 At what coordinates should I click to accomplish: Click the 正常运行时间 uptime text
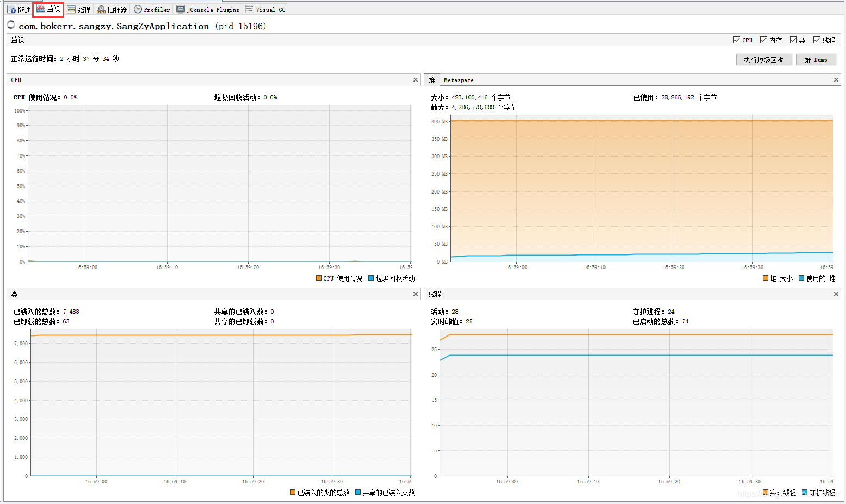pyautogui.click(x=65, y=59)
